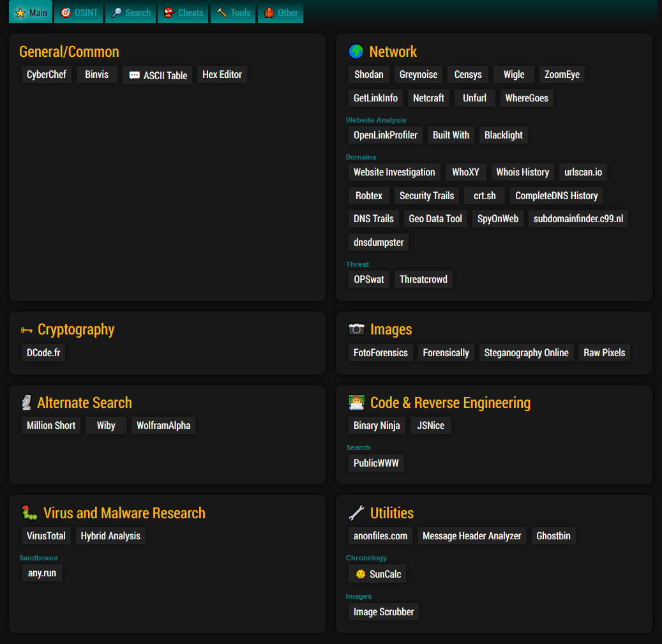The height and width of the screenshot is (644, 662).
Task: Click the wrench icon beside Utilities
Action: pos(356,513)
